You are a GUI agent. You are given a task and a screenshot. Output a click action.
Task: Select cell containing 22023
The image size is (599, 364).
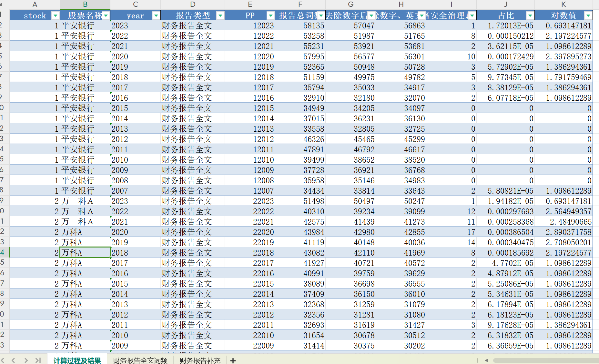[x=250, y=201]
